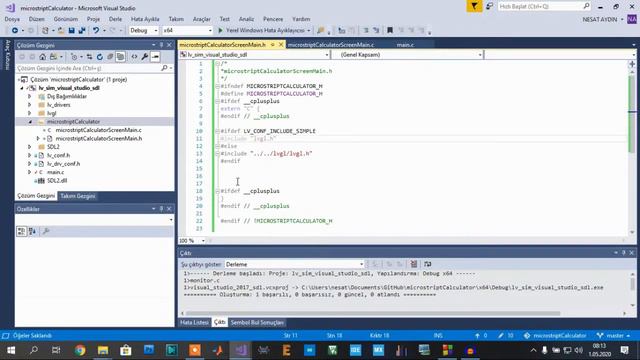Viewport: 640px width, 360px height.
Task: Select SDL2.dll in the solution tree
Action: [x=57, y=181]
